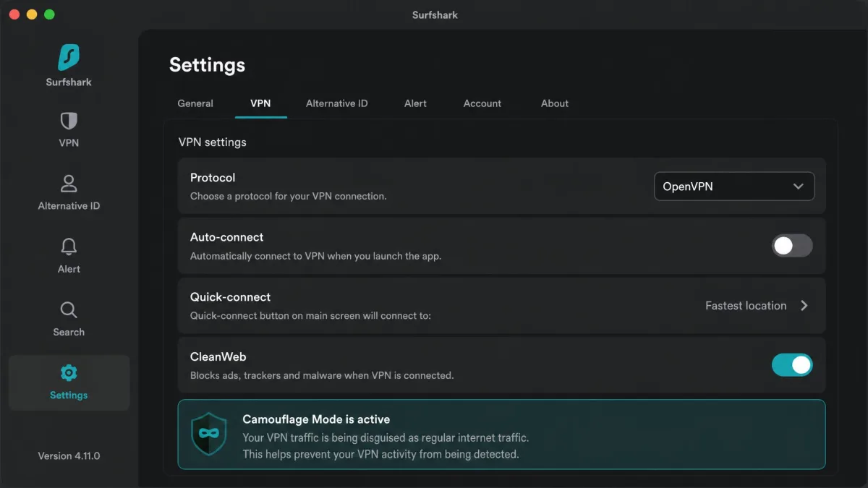Switch to the General tab
This screenshot has width=868, height=488.
(195, 103)
